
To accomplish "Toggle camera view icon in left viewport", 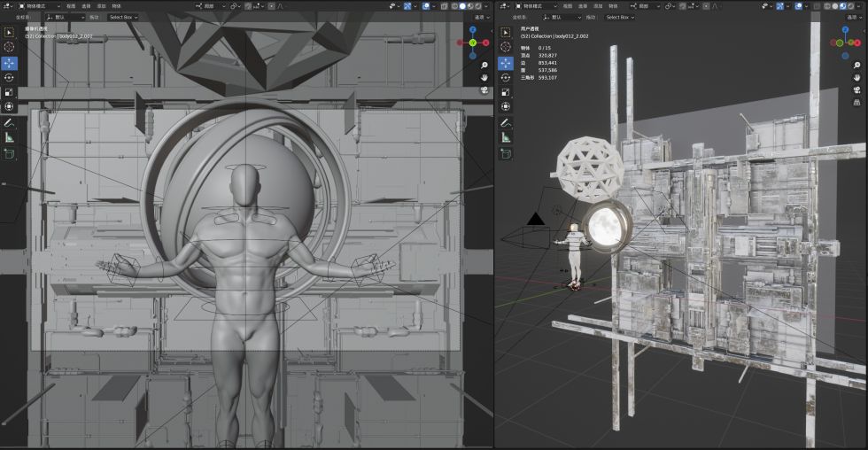I will pos(484,90).
